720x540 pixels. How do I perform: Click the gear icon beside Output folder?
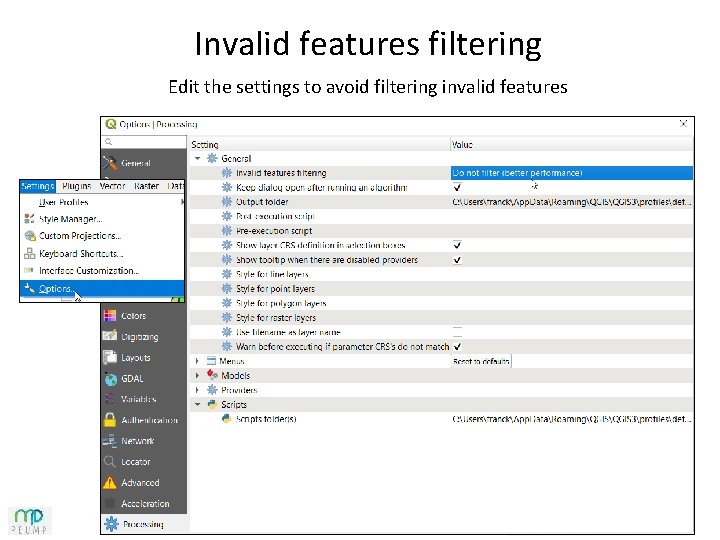coord(227,202)
